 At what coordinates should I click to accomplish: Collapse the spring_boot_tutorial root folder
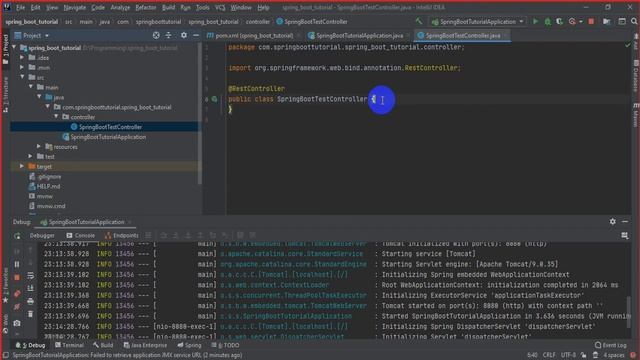(14, 47)
